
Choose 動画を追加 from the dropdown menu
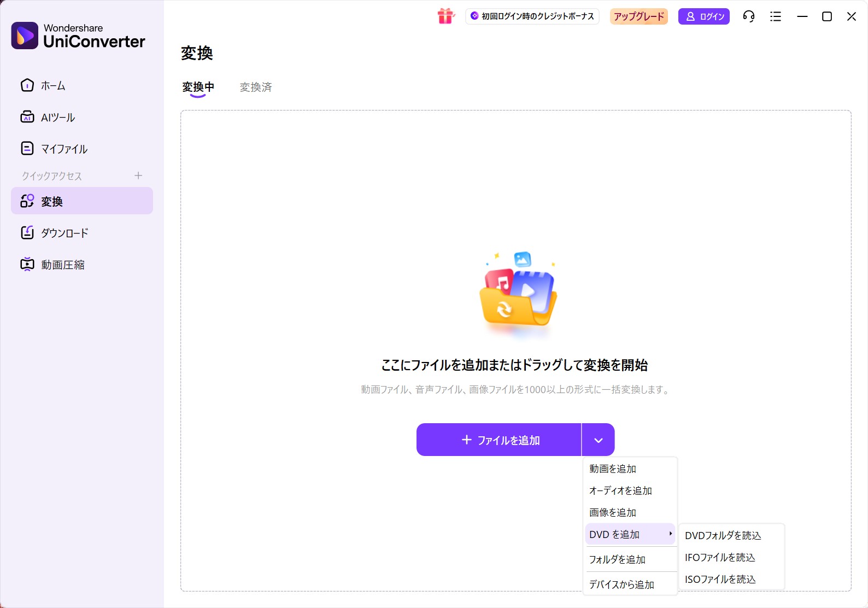[x=613, y=469]
